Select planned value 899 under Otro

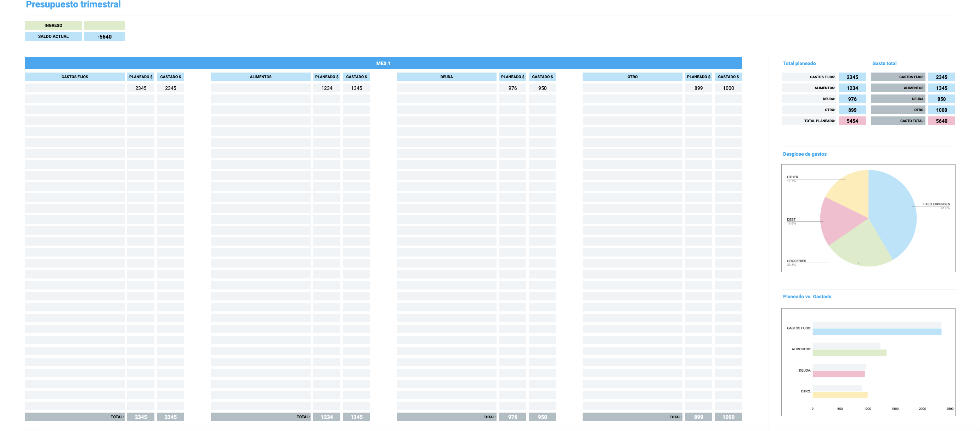coord(698,88)
